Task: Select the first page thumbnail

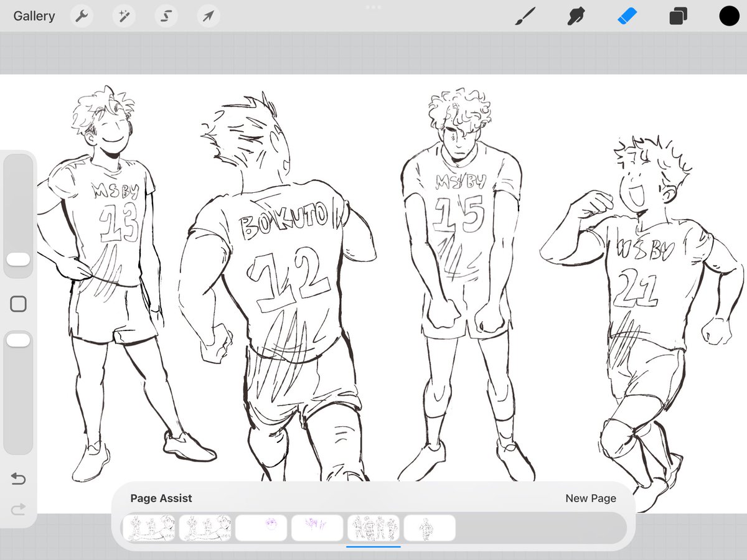Action: 149,528
